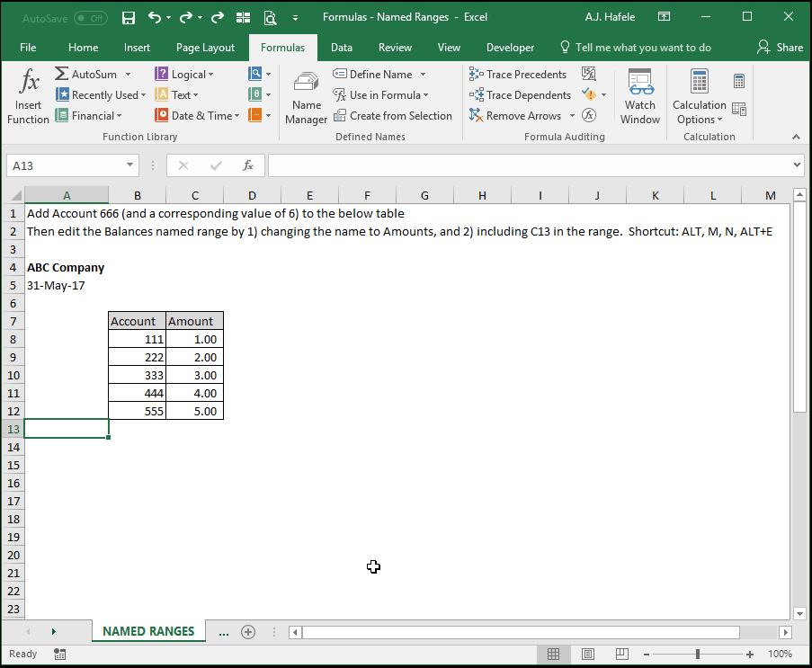The image size is (812, 668).
Task: Click the AutoSum sigma icon
Action: point(62,74)
